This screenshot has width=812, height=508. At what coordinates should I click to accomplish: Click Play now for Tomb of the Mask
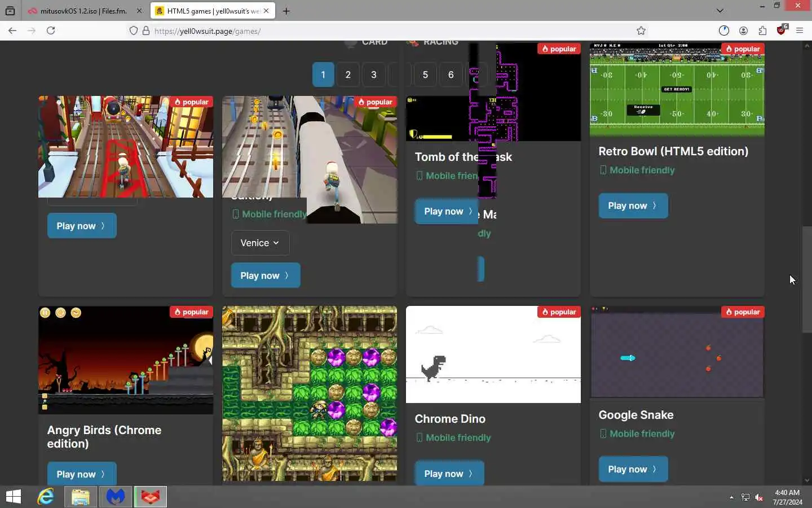pyautogui.click(x=447, y=211)
